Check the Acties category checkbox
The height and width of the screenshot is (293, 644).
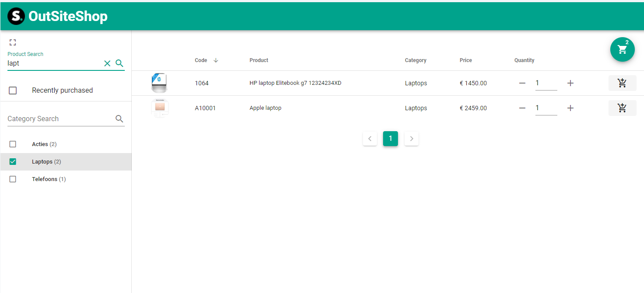[13, 144]
